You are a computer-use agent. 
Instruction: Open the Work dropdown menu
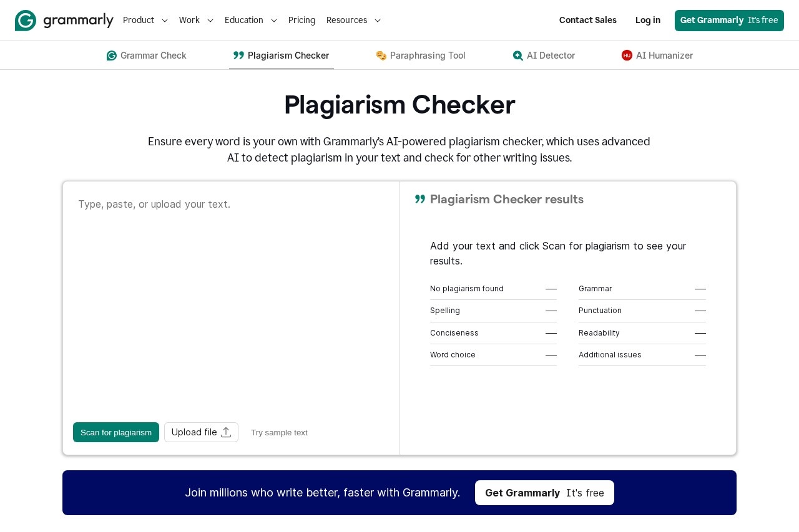pos(196,20)
